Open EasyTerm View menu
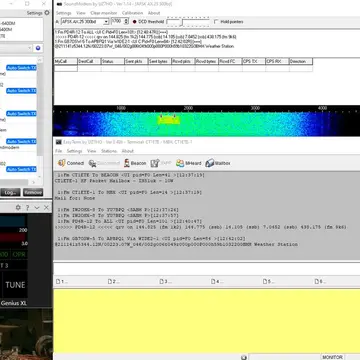Image resolution: width=360 pixels, height=360 pixels. [92, 151]
